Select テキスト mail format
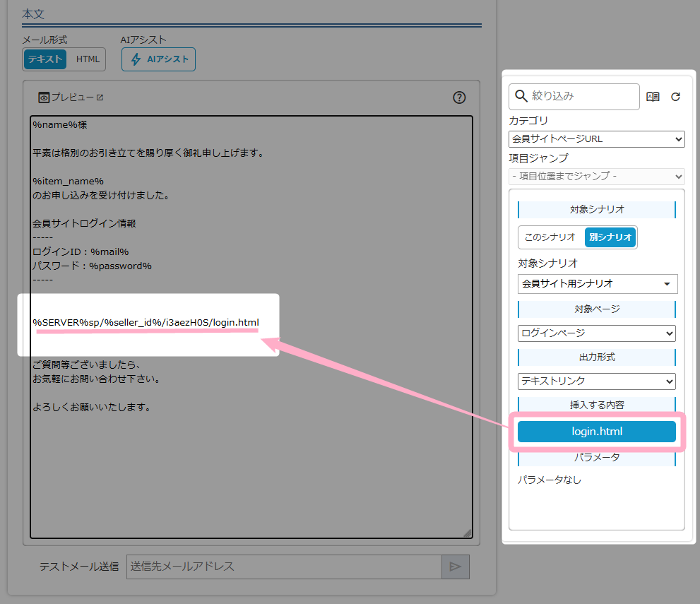This screenshot has width=700, height=604. click(45, 59)
